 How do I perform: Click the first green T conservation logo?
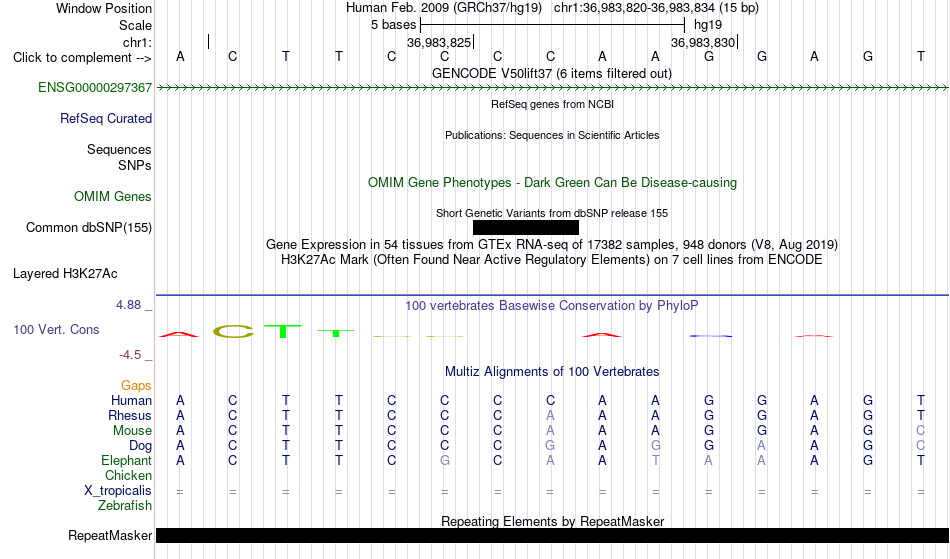[283, 331]
